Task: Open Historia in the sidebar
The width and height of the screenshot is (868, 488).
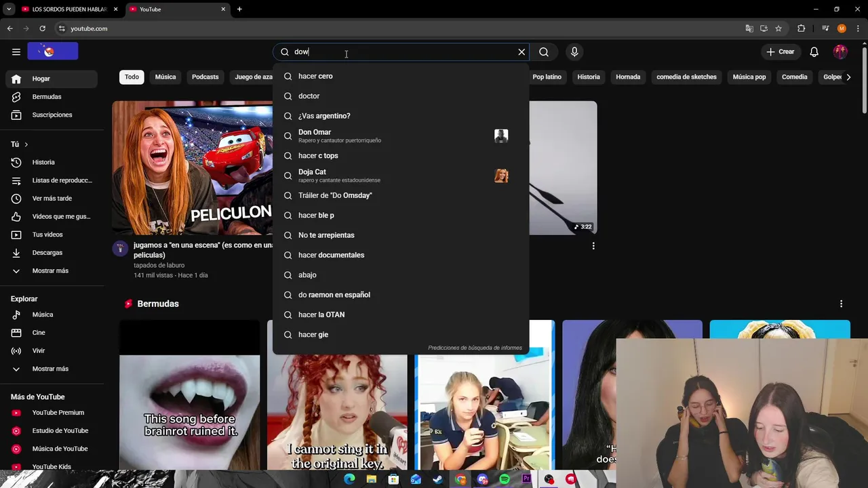Action: 52,162
